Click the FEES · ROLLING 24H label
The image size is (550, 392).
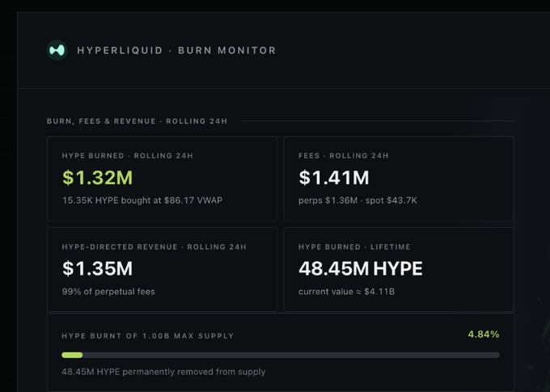click(344, 156)
